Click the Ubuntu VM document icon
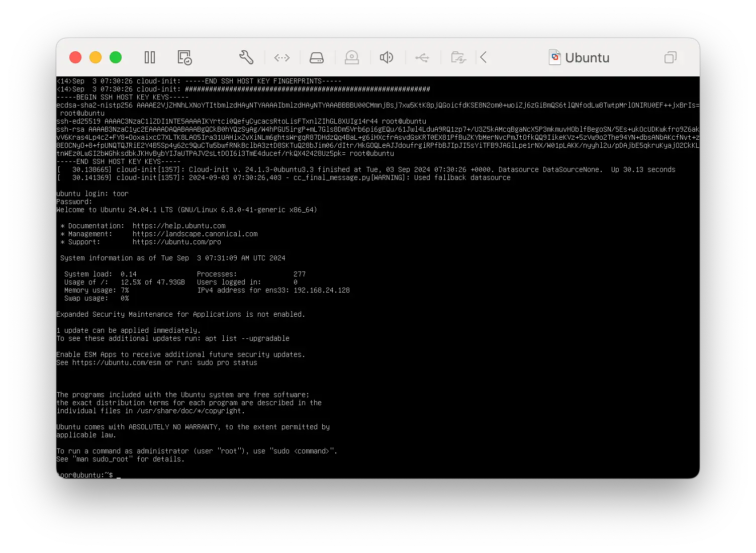The height and width of the screenshot is (553, 756). tap(555, 57)
